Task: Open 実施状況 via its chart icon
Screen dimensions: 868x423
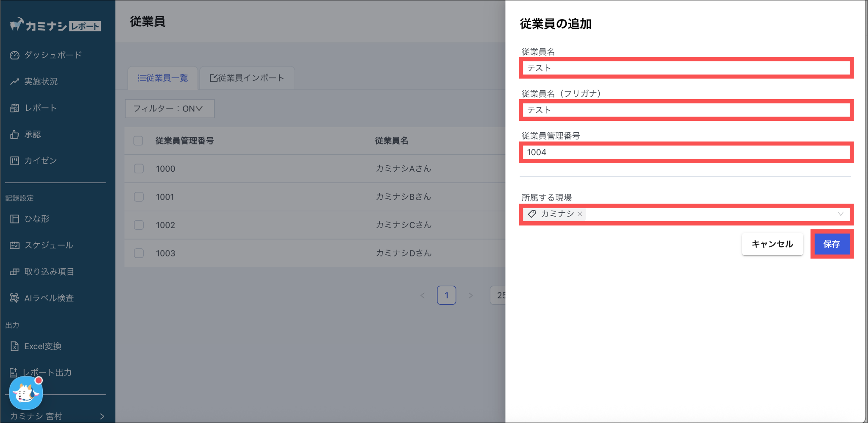Action: pos(15,81)
